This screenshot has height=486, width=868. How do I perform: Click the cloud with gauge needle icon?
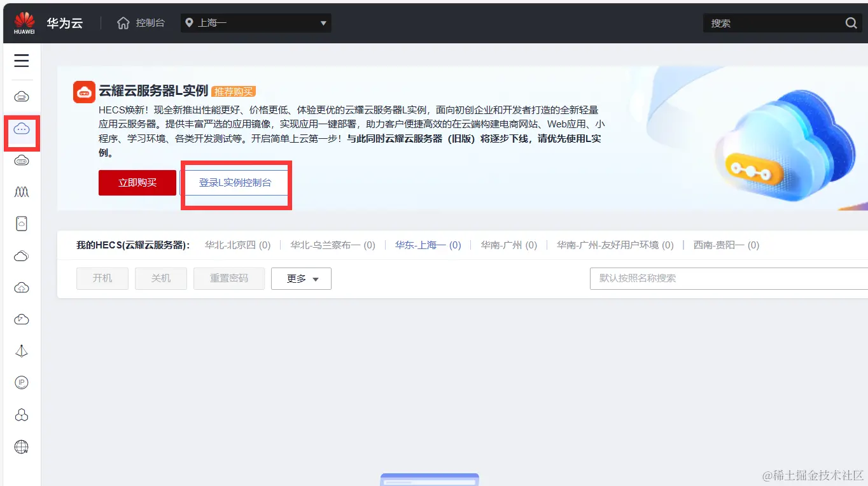pyautogui.click(x=22, y=319)
